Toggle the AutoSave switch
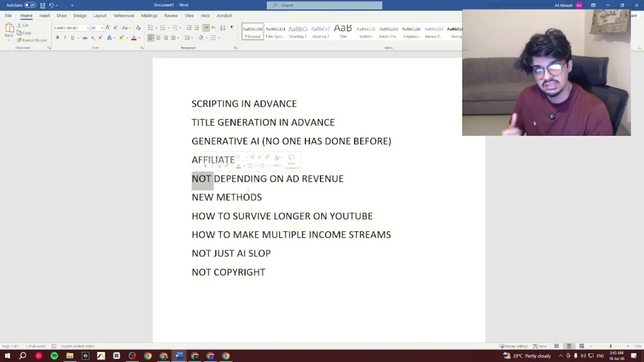Image resolution: width=644 pixels, height=362 pixels. 30,5
